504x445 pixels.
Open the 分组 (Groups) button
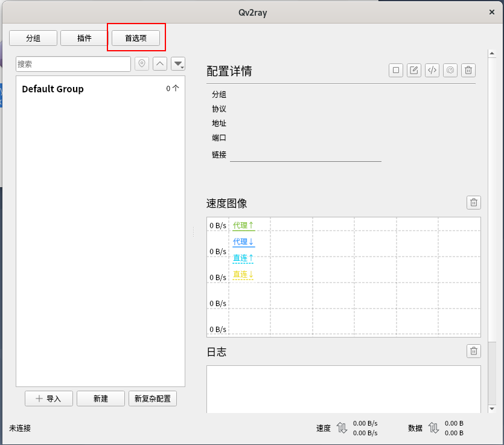[x=33, y=38]
